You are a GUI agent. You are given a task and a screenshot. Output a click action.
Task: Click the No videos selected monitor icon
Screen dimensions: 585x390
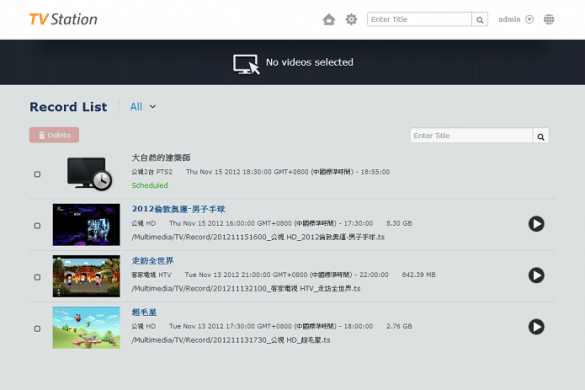point(246,64)
